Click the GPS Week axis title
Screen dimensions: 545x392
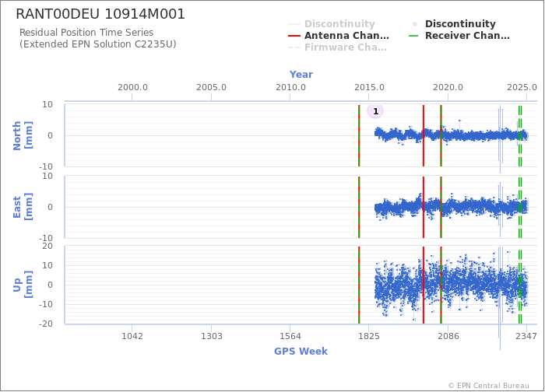(301, 351)
